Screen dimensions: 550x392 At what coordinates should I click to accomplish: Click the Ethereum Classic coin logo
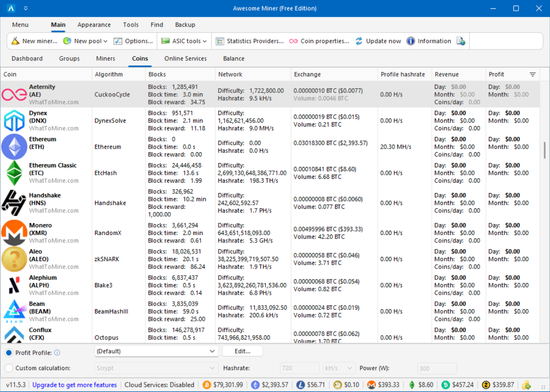tap(14, 173)
